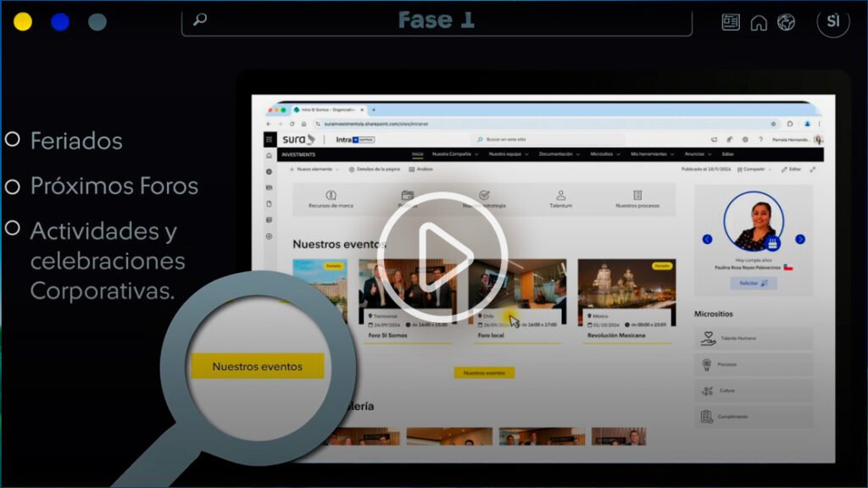The width and height of the screenshot is (868, 488).
Task: Click the magnifier icon in Fase 1 bar
Action: (x=200, y=19)
